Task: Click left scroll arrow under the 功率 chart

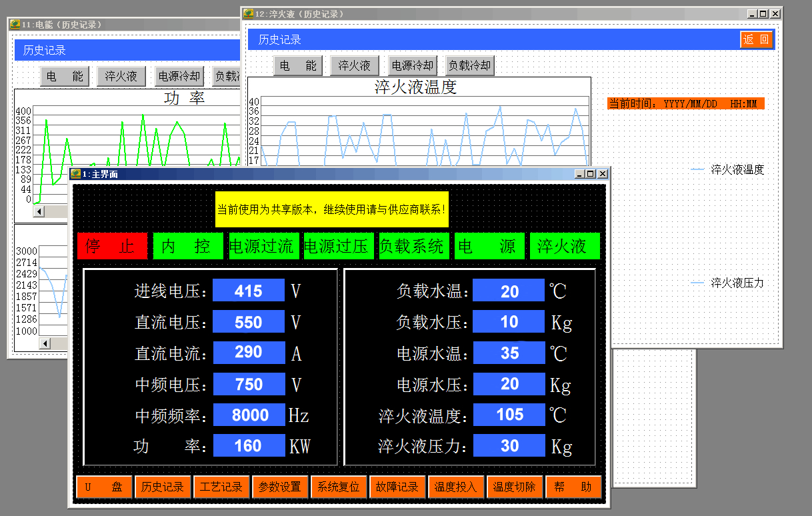Action: (x=39, y=211)
